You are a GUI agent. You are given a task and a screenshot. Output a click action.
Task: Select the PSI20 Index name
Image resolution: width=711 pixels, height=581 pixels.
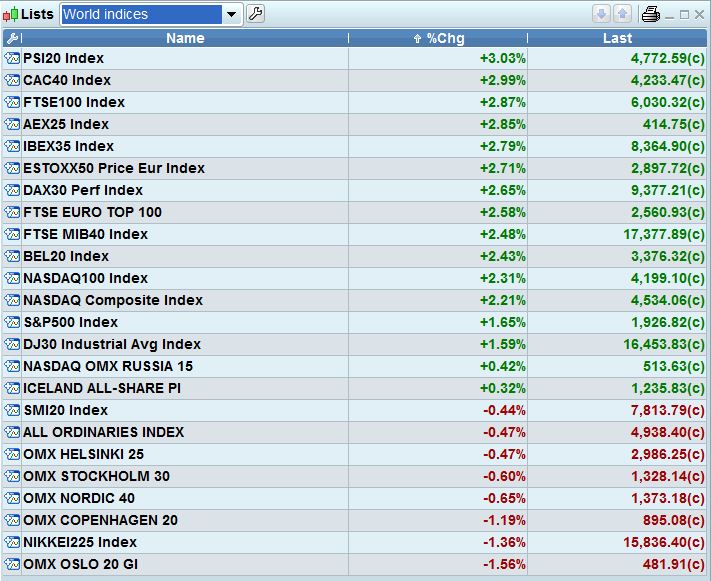(x=63, y=58)
